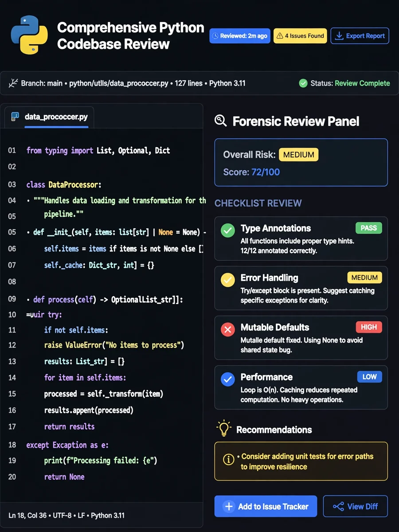
Task: Click the Mutable Defaults heading
Action: 275,328
